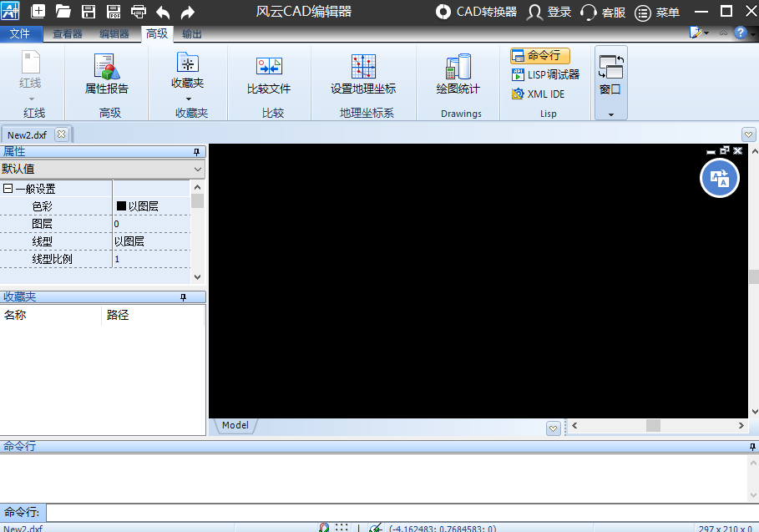Close the New2.dxf document tab
The image size is (759, 532).
[x=62, y=134]
